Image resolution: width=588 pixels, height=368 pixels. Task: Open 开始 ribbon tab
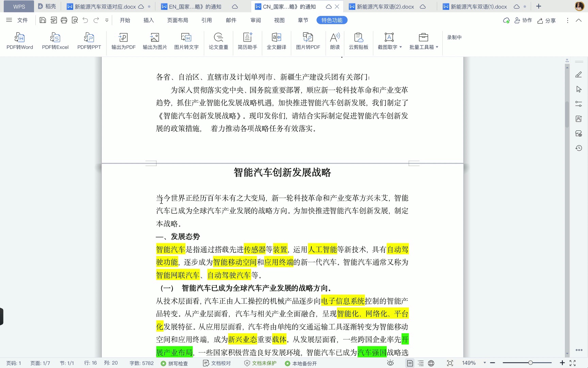tap(125, 20)
